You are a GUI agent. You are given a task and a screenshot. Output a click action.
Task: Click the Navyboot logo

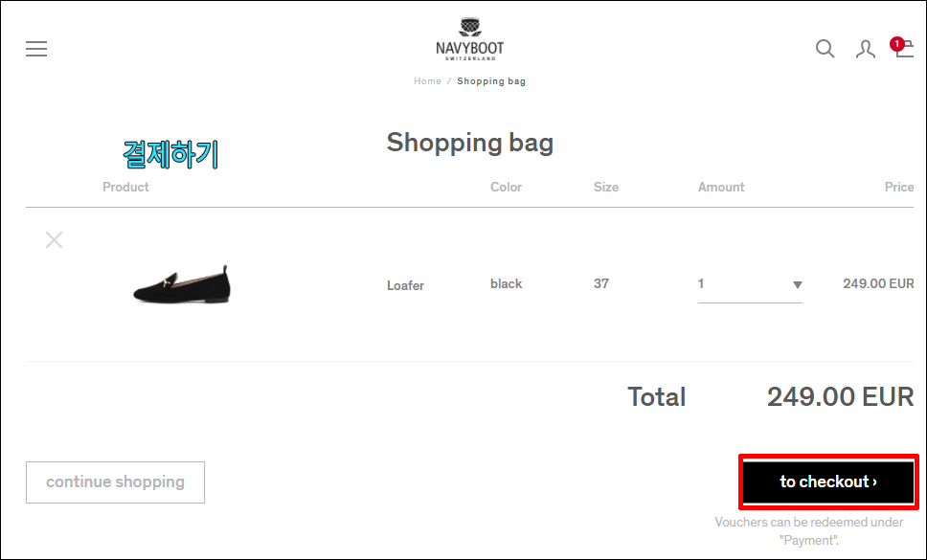coord(470,39)
